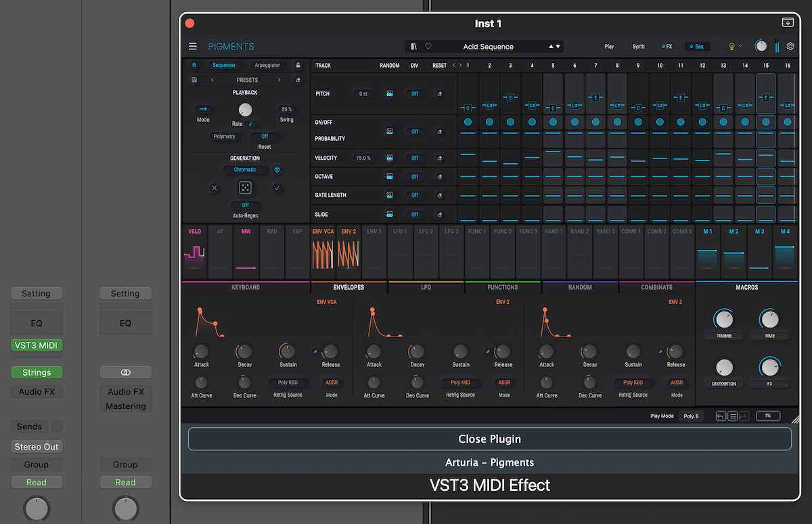This screenshot has width=812, height=524.
Task: Click first channel Read automation button
Action: coord(36,483)
